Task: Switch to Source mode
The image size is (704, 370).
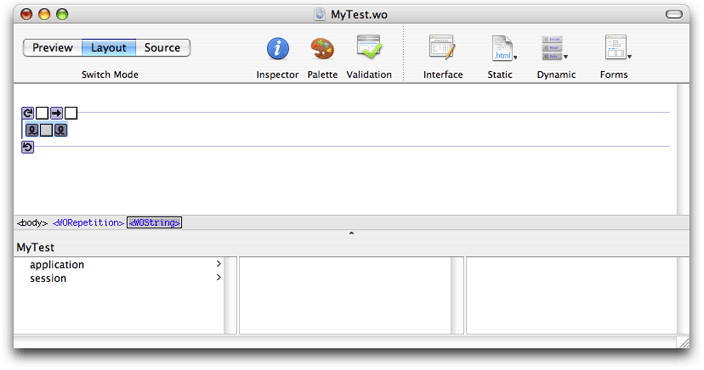Action: [x=163, y=48]
